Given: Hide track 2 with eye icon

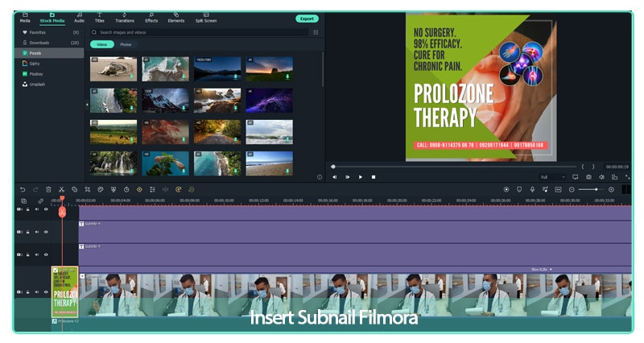Looking at the screenshot, I should [46, 254].
